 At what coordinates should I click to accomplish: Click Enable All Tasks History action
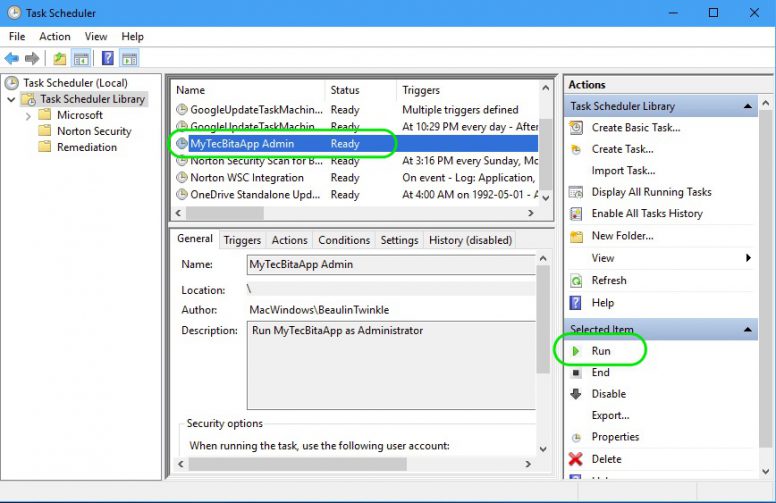(x=647, y=213)
